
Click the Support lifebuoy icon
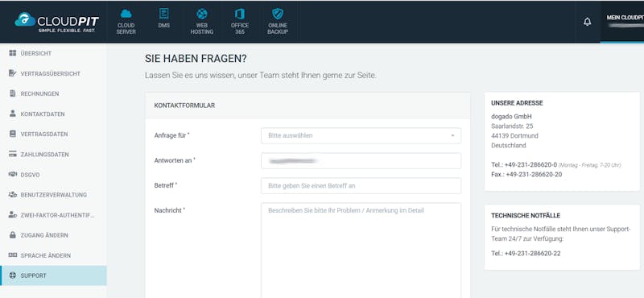[x=12, y=275]
